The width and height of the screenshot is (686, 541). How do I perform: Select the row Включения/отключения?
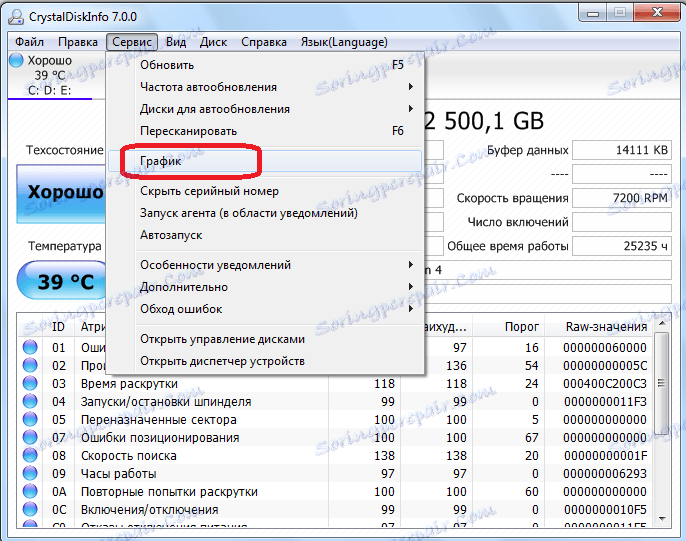336,510
